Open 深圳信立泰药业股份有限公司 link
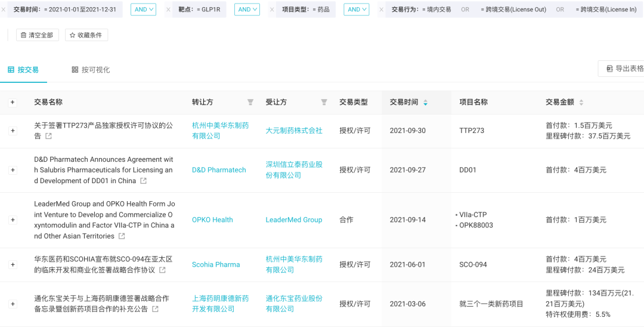 294,170
